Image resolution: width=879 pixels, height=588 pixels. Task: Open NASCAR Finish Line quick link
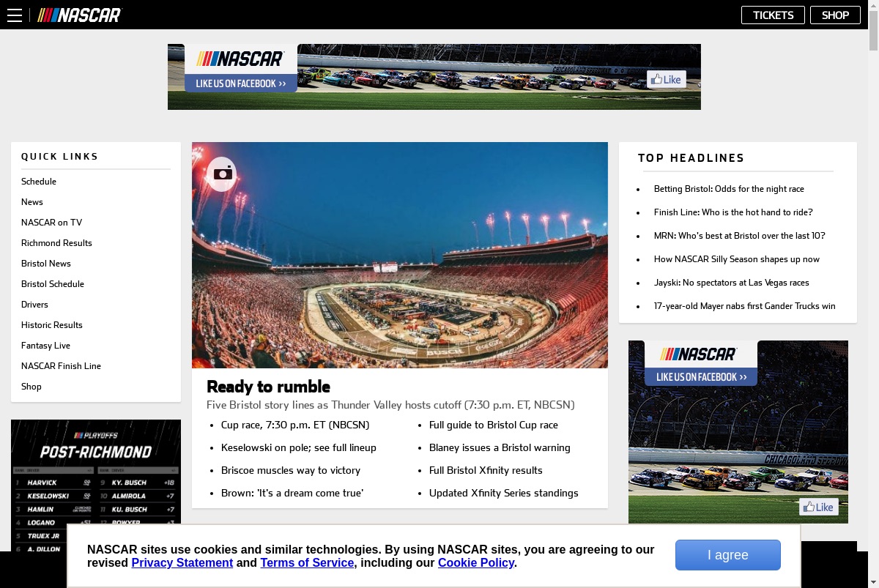61,366
